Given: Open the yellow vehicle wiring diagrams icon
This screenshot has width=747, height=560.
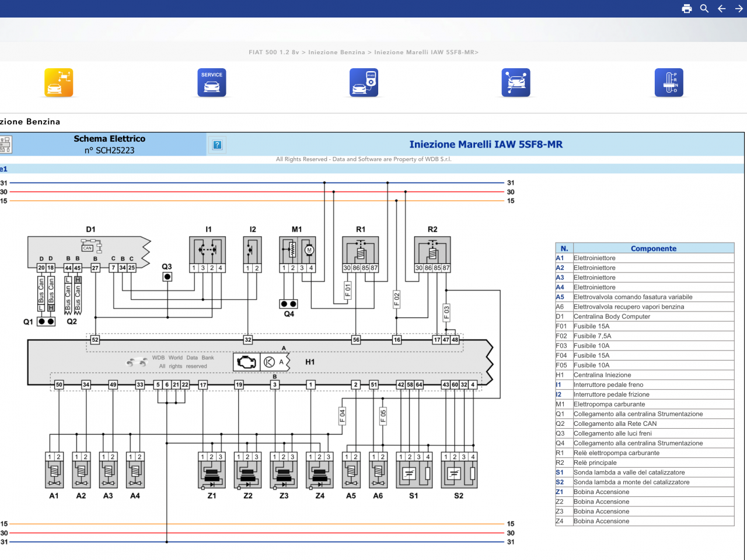Looking at the screenshot, I should click(x=59, y=82).
